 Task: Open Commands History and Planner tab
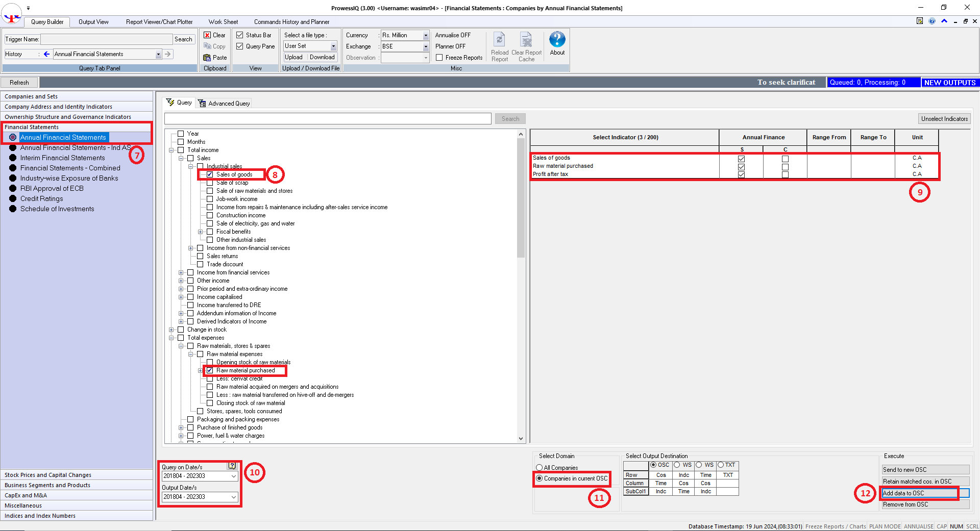click(291, 22)
